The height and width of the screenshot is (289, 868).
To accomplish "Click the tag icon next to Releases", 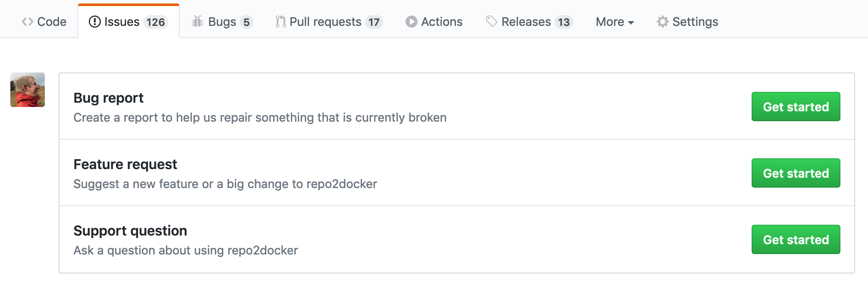I will coord(491,21).
